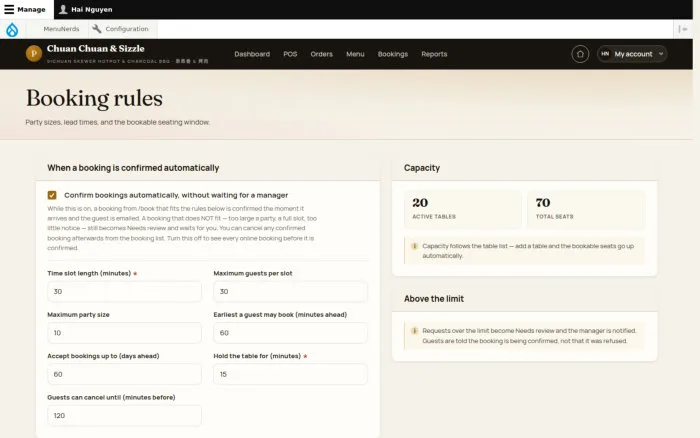
Task: Click Earliest a guest may book field
Action: tap(290, 333)
